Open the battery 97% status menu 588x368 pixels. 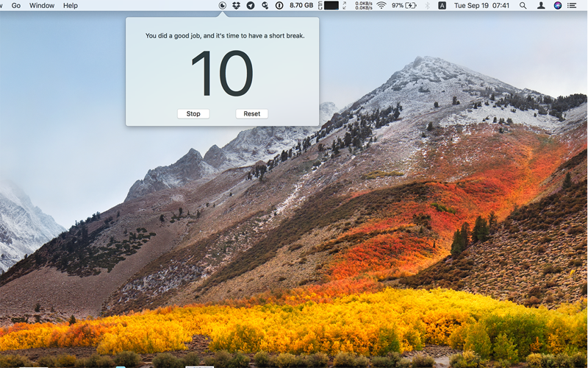pos(404,6)
